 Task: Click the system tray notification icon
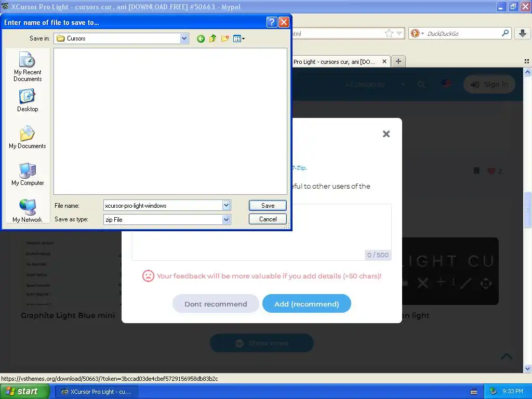point(494,392)
